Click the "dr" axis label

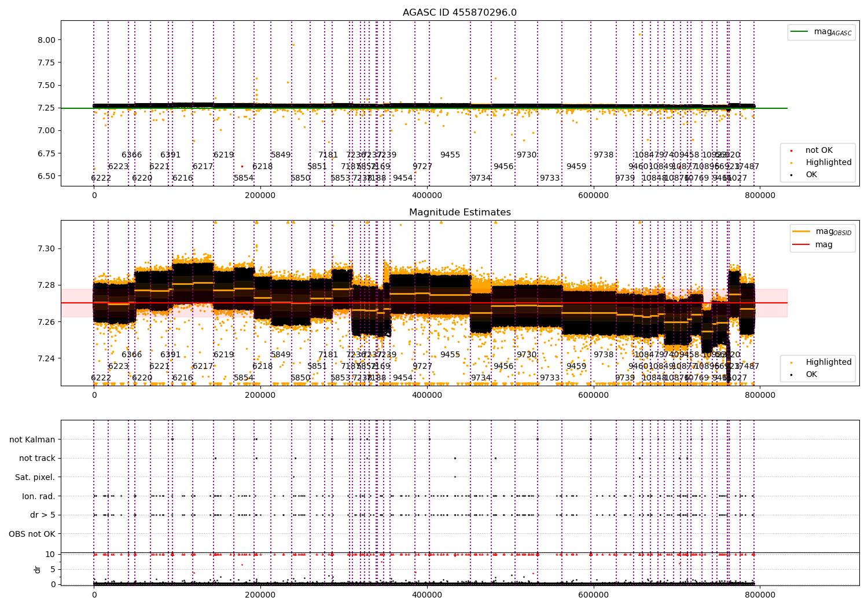click(38, 569)
